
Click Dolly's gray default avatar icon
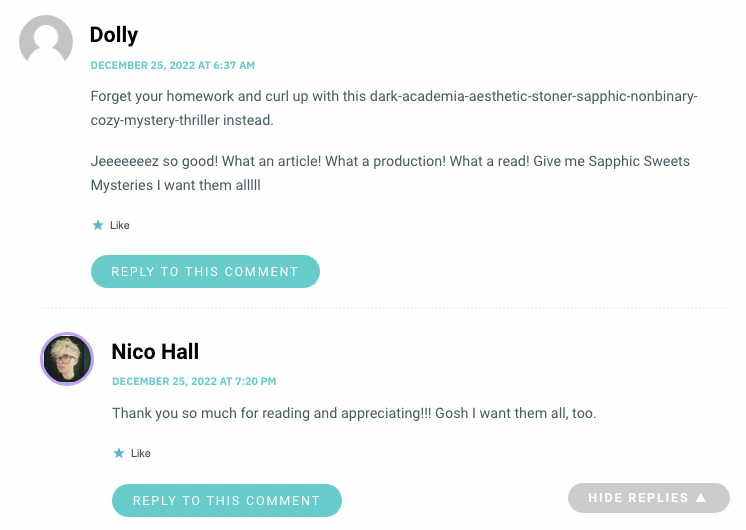tap(46, 42)
